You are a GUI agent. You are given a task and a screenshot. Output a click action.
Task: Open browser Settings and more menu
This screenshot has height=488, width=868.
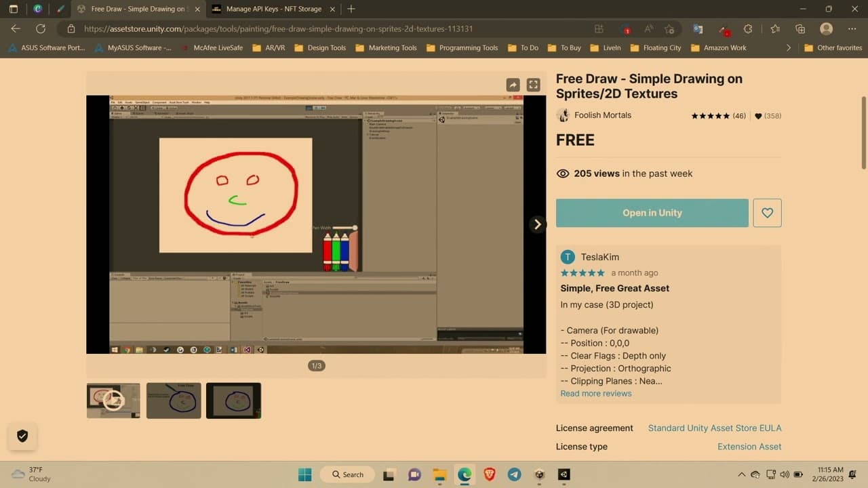tap(852, 29)
